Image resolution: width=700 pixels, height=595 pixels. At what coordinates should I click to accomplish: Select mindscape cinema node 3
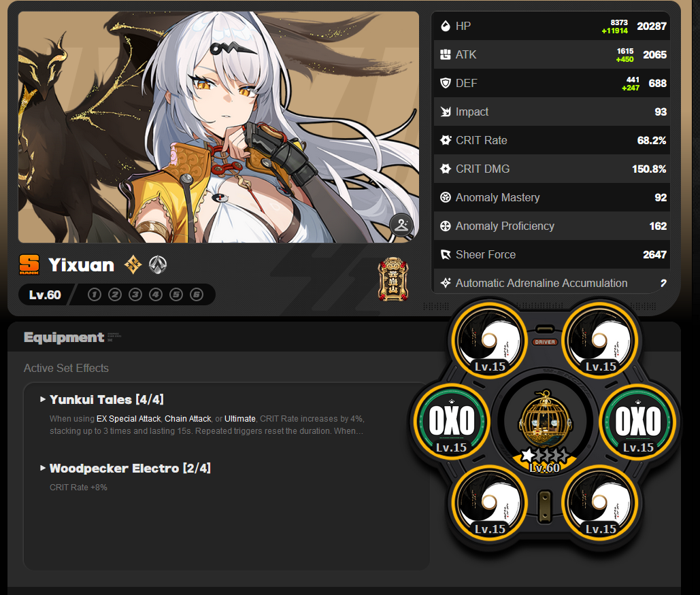click(135, 294)
